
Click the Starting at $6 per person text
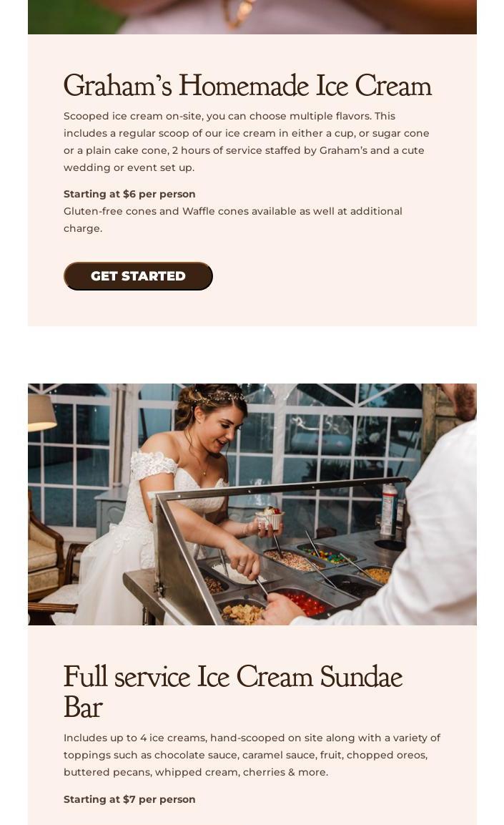129,194
